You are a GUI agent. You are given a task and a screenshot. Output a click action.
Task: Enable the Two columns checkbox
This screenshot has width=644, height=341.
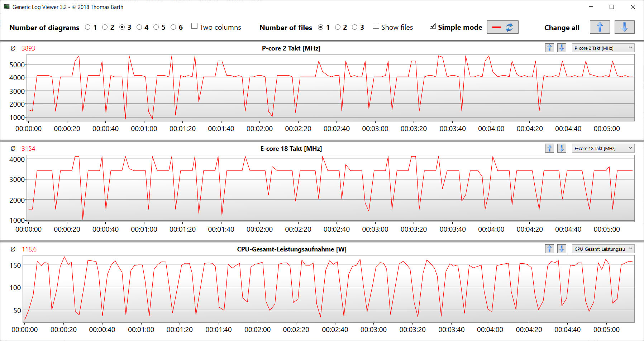(x=195, y=26)
